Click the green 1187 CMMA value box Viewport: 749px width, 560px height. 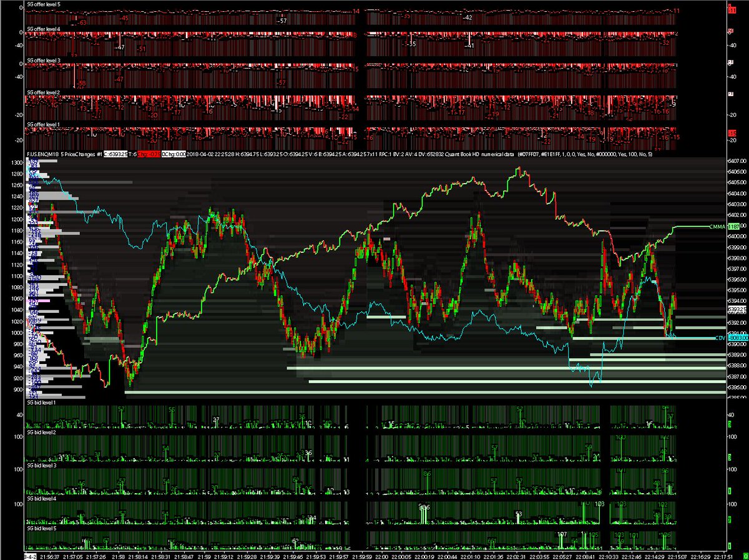[x=733, y=227]
